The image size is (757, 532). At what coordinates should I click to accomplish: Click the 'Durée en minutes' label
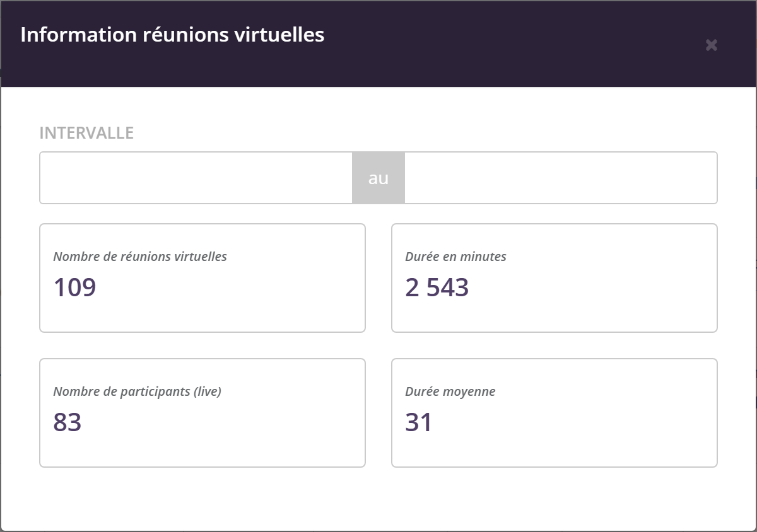point(455,257)
